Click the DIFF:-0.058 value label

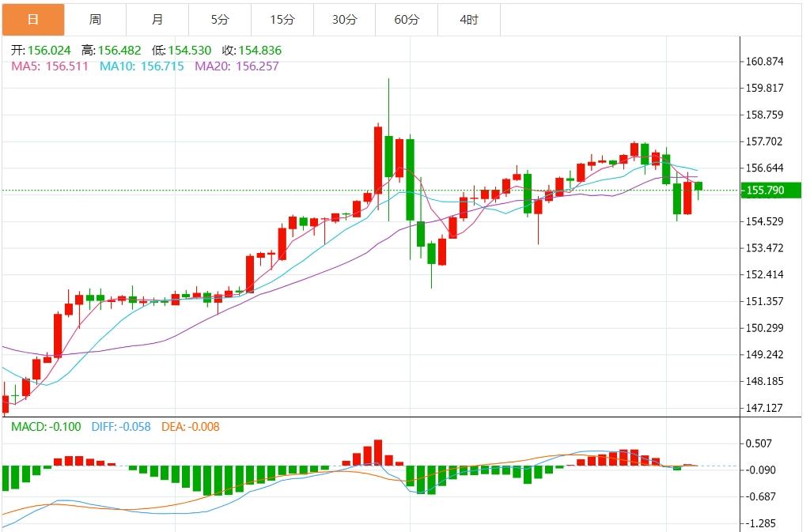121,427
